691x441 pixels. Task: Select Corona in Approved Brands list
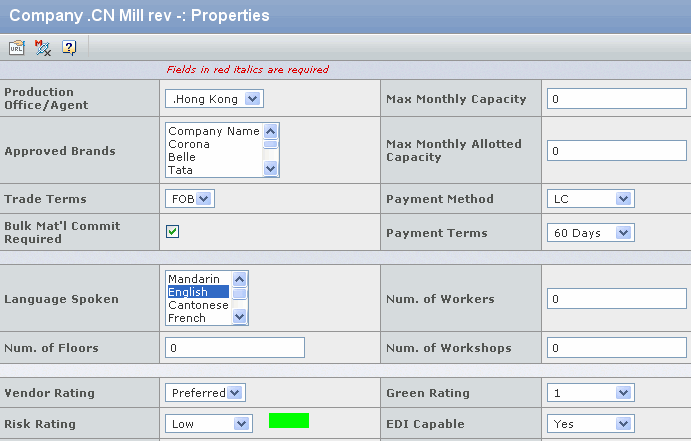coord(189,144)
